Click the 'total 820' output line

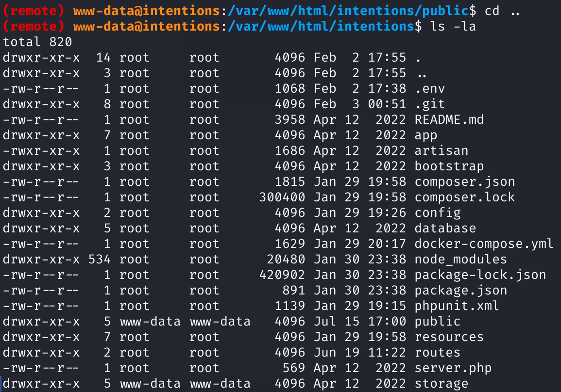click(37, 42)
